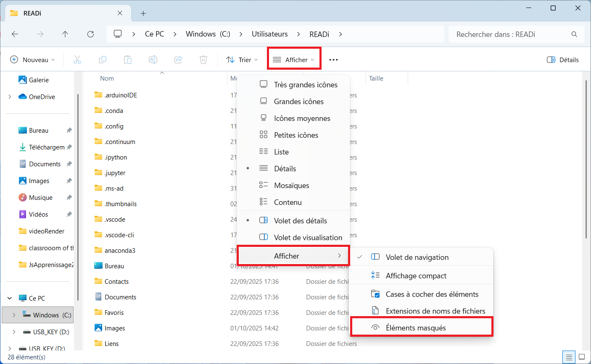
Task: Click the Rename icon in the toolbar
Action: tap(153, 60)
